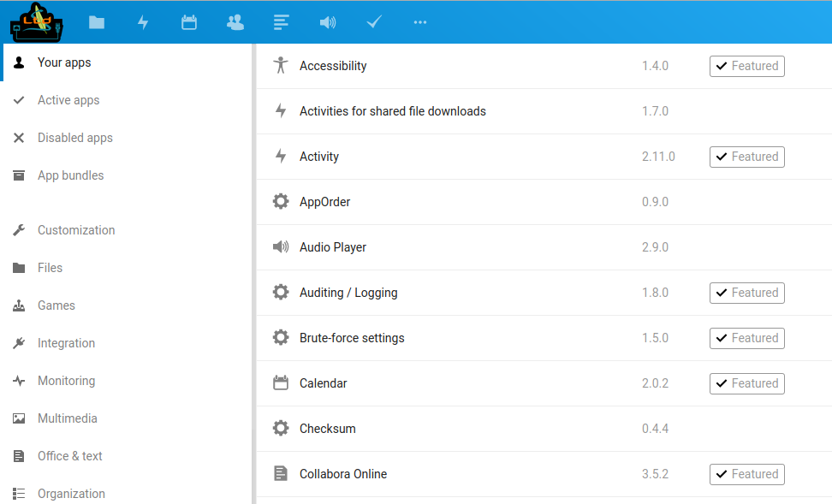Click Featured badge for Brute-force settings
This screenshot has height=504, width=832.
[747, 338]
